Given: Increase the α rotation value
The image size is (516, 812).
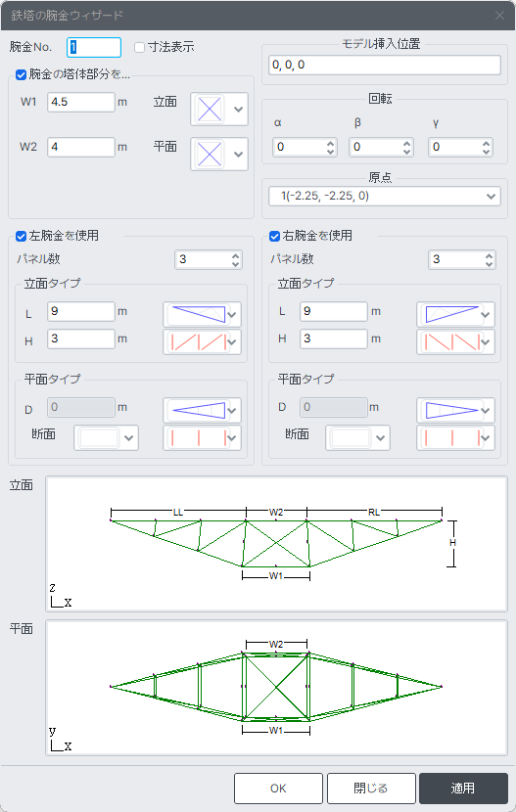Looking at the screenshot, I should tap(331, 144).
